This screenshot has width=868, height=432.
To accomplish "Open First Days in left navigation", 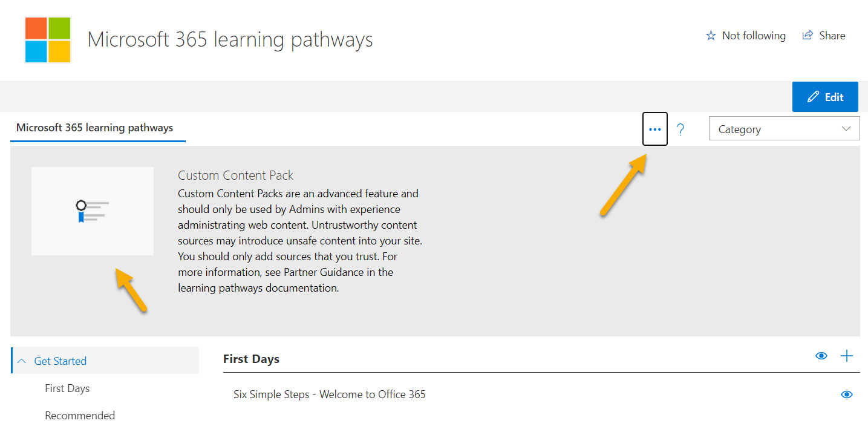I will pyautogui.click(x=67, y=388).
